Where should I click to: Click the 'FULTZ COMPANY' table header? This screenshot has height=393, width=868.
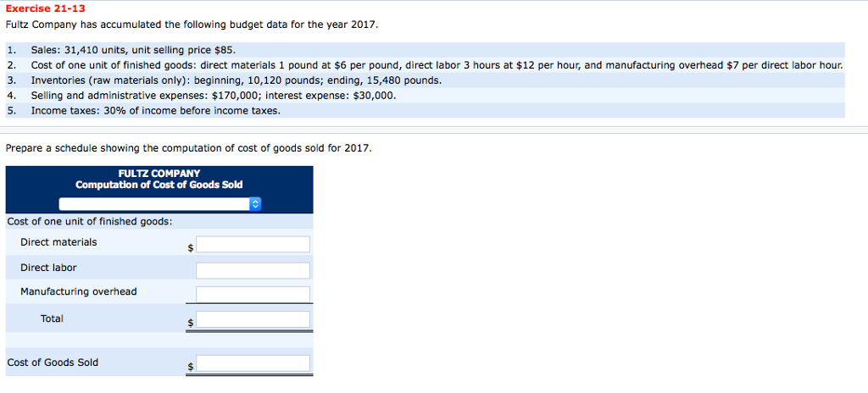(159, 174)
